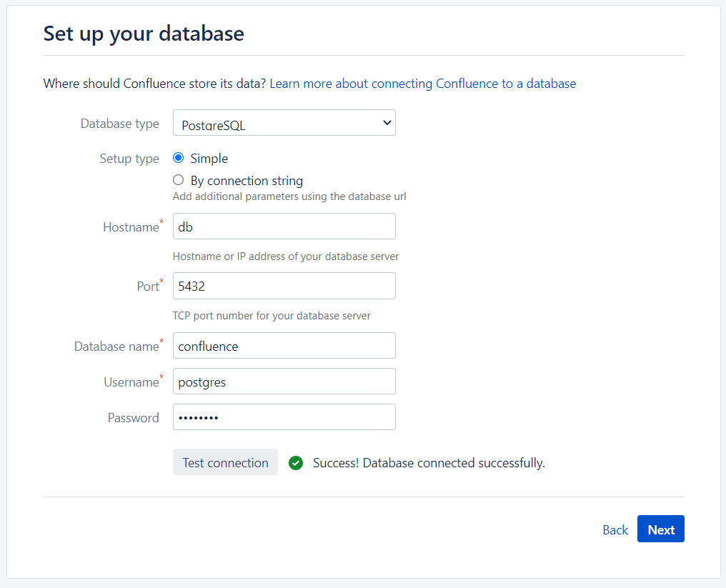
Task: Focus the Port field showing 5432
Action: [284, 286]
